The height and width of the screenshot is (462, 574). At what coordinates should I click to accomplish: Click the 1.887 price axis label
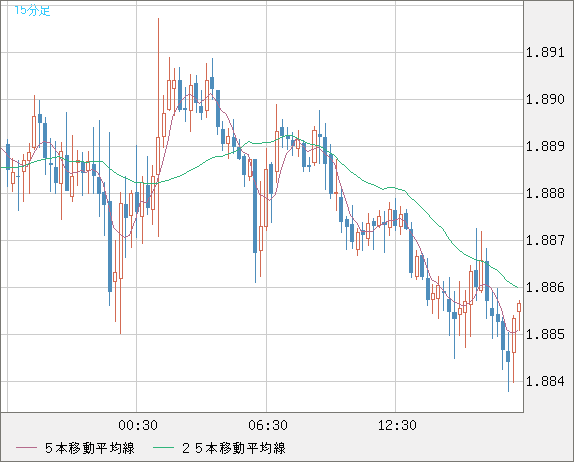[545, 241]
